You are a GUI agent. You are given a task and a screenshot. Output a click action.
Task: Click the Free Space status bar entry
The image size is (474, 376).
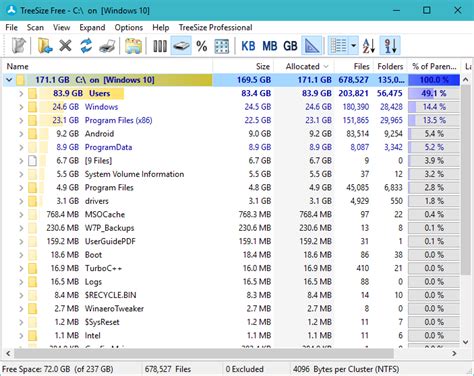click(x=58, y=369)
